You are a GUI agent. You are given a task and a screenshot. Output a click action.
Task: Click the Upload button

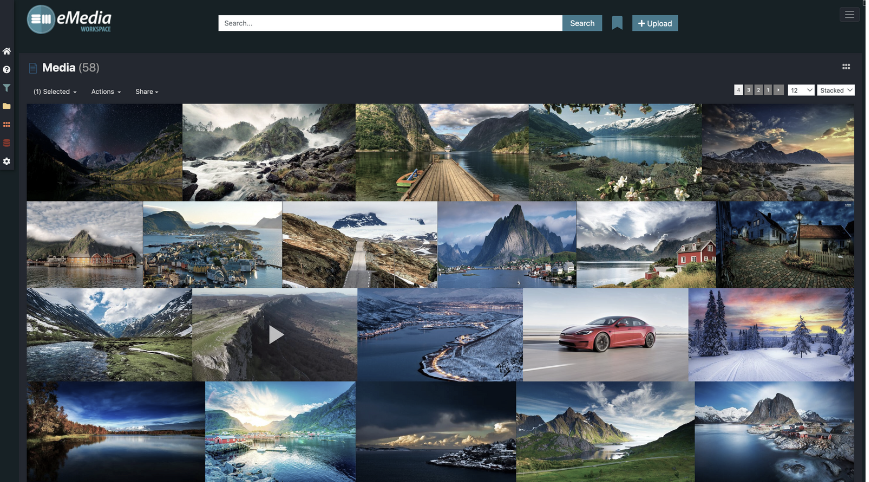(655, 23)
